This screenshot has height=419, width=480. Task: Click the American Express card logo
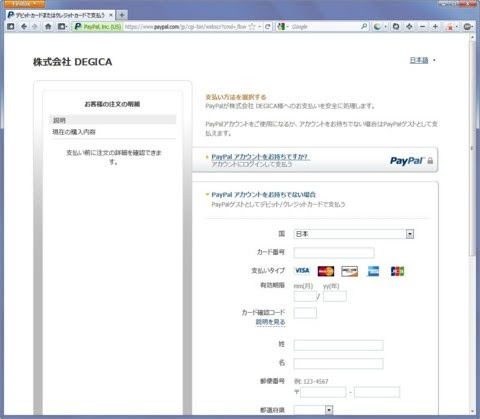coord(373,271)
